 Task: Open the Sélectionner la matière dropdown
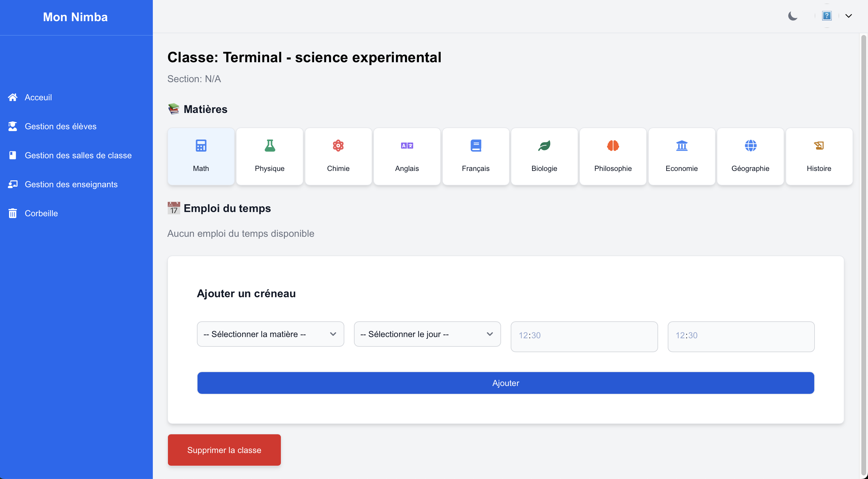tap(271, 334)
